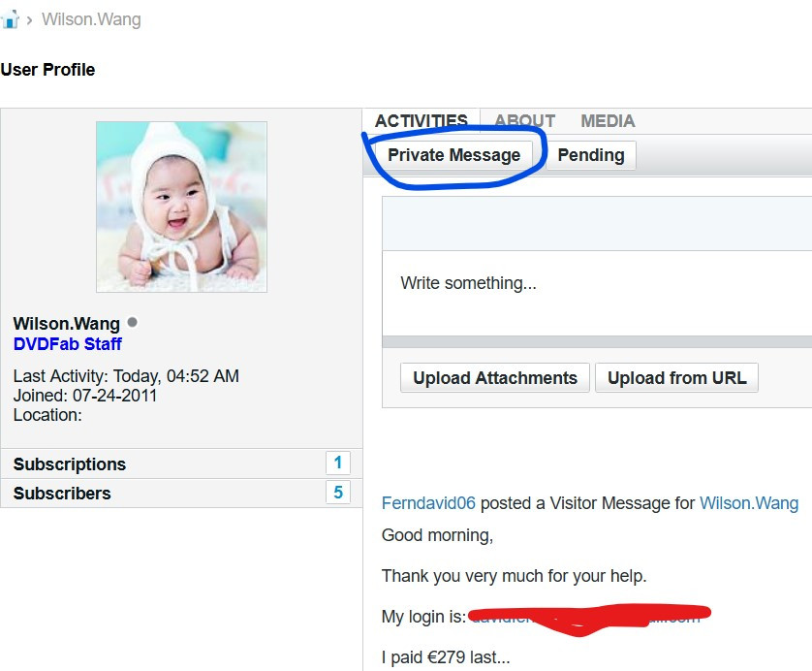Viewport: 812px width, 671px height.
Task: Click the DVDFab Staff user title
Action: coord(68,344)
